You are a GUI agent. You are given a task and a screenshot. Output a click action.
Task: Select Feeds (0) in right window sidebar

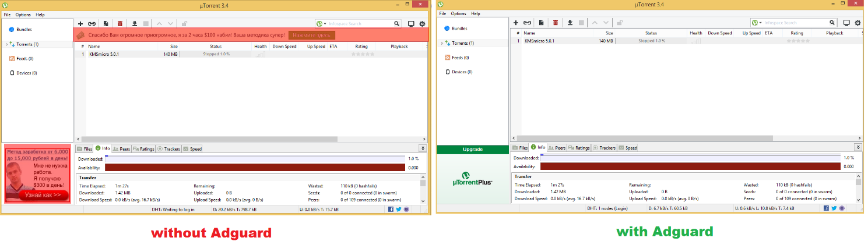[457, 58]
